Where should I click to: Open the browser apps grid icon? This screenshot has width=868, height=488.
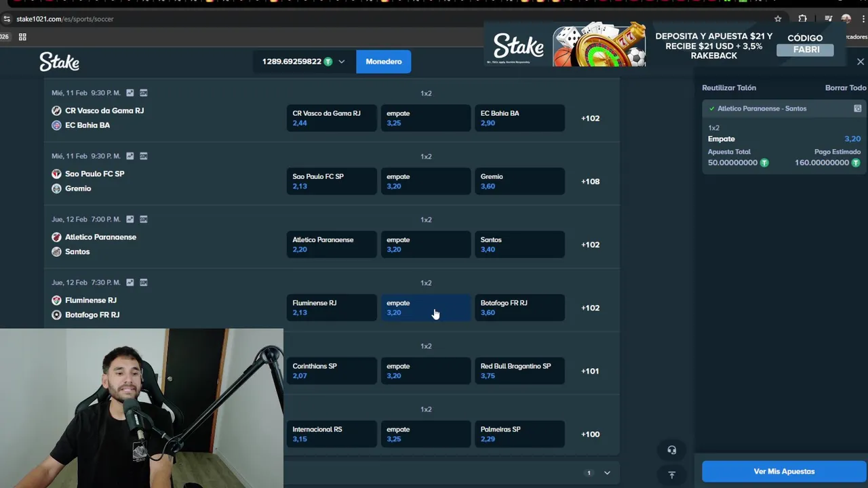coord(22,37)
